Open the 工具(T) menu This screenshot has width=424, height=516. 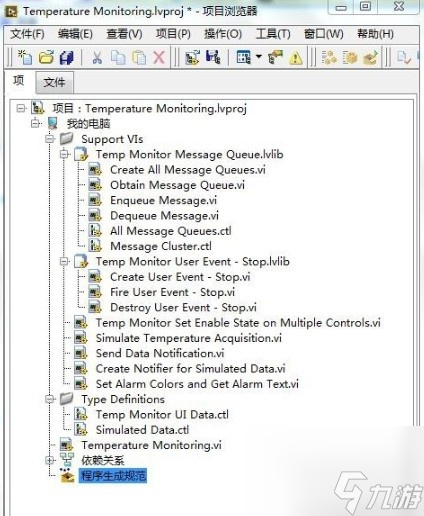point(273,34)
